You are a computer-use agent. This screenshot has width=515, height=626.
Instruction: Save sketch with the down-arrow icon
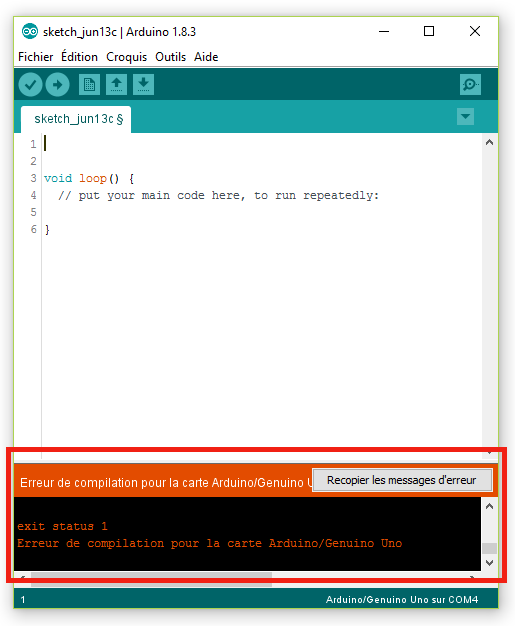(x=143, y=84)
